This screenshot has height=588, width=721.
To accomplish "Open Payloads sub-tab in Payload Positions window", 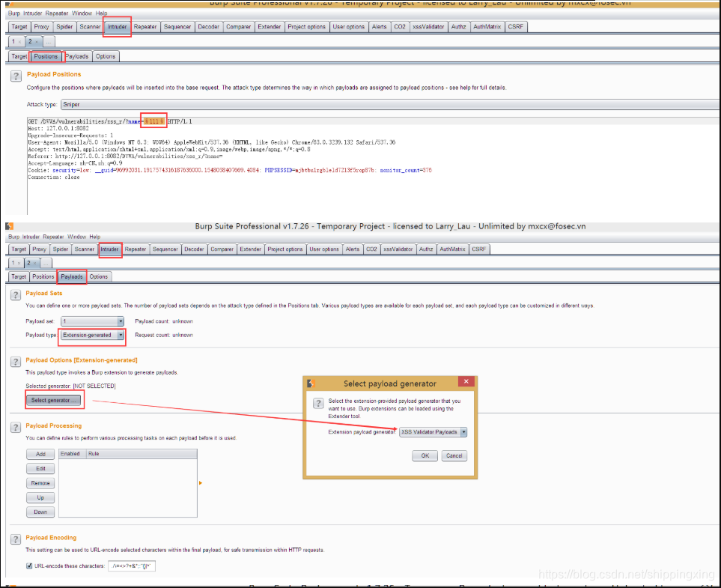I will (x=77, y=57).
